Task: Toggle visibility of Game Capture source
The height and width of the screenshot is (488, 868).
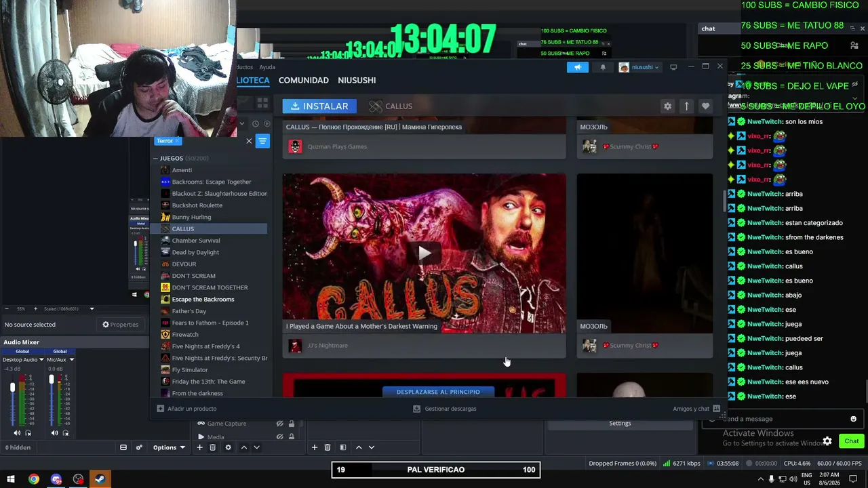Action: [x=279, y=424]
